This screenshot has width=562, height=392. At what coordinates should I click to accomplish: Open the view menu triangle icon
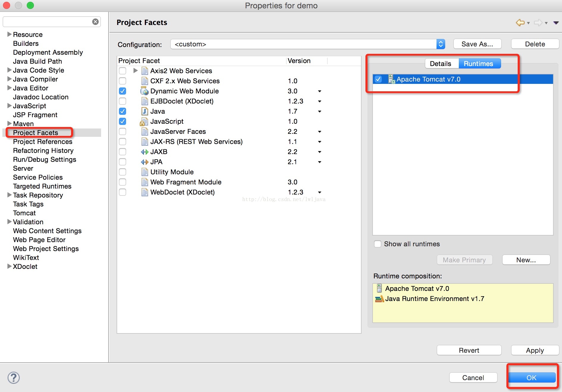click(556, 23)
